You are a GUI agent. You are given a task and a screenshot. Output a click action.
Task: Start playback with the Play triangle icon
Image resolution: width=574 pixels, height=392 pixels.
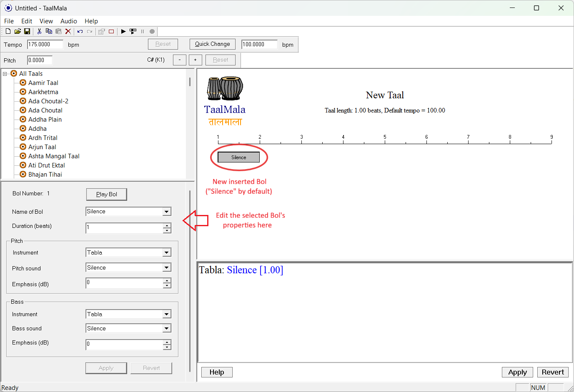[x=123, y=31]
